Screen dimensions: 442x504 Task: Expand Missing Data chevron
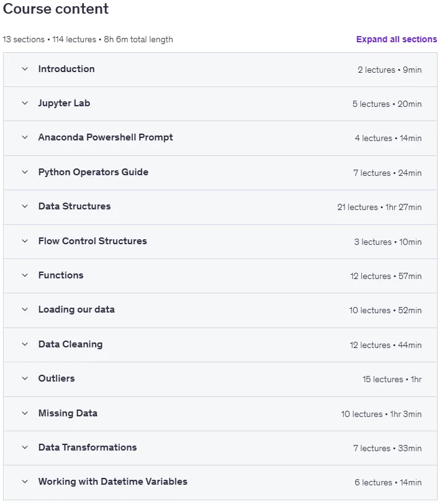[25, 413]
